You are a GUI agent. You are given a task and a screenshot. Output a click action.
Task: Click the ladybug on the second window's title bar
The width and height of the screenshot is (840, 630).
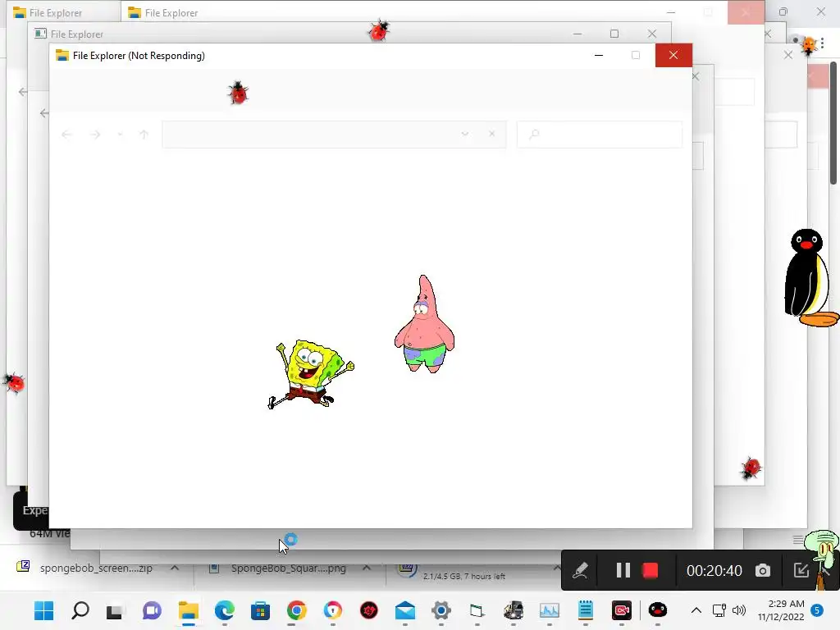(379, 30)
